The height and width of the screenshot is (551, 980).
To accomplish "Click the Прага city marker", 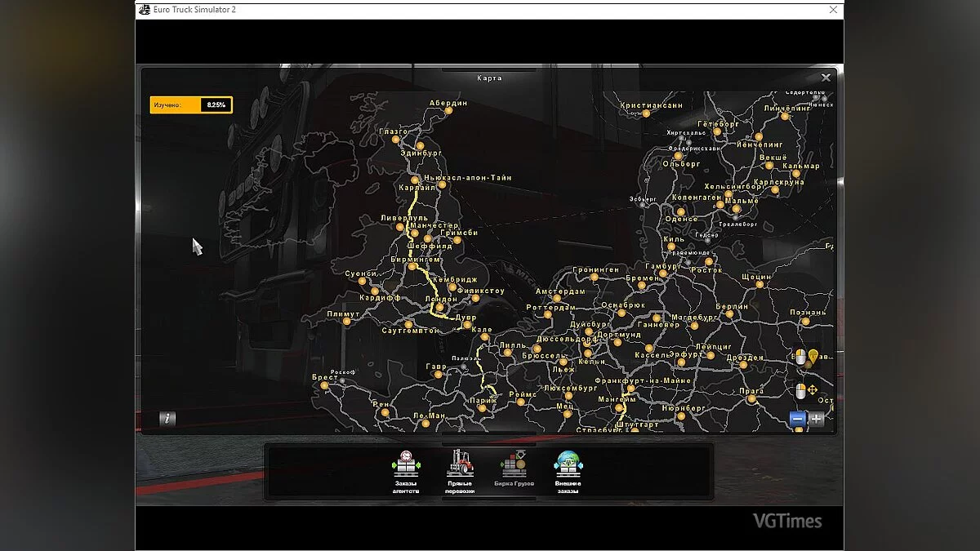I will [x=751, y=398].
